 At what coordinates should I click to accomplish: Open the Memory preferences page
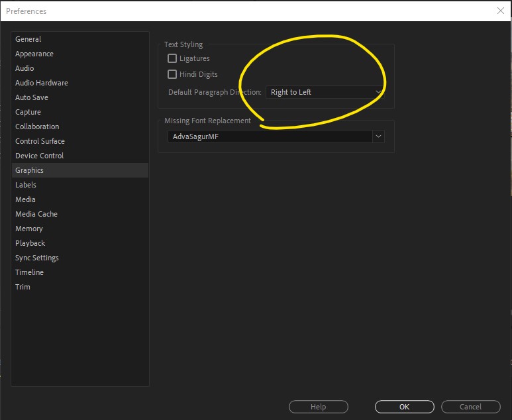[x=29, y=229]
